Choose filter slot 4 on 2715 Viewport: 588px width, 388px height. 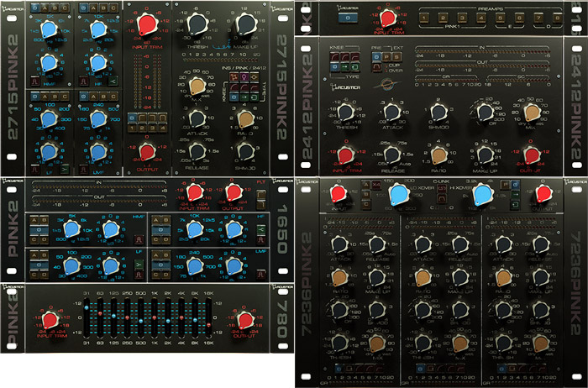(162, 128)
